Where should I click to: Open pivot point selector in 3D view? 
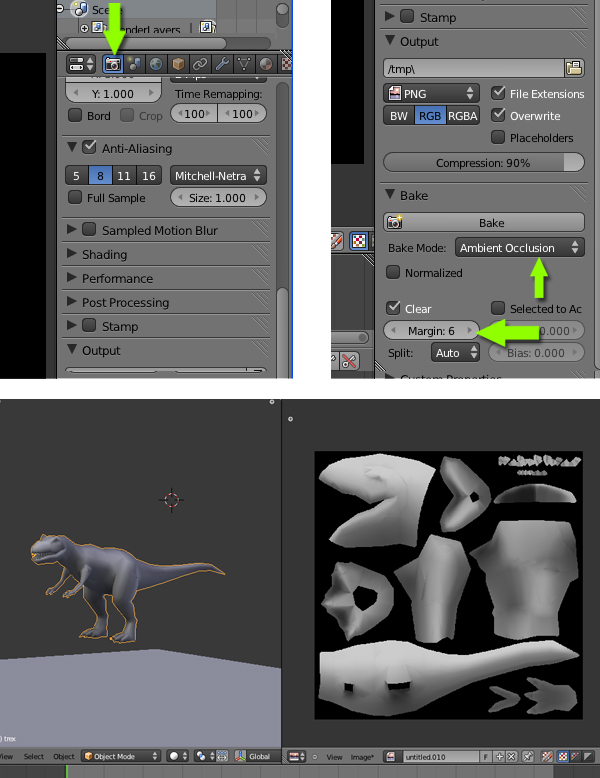205,756
